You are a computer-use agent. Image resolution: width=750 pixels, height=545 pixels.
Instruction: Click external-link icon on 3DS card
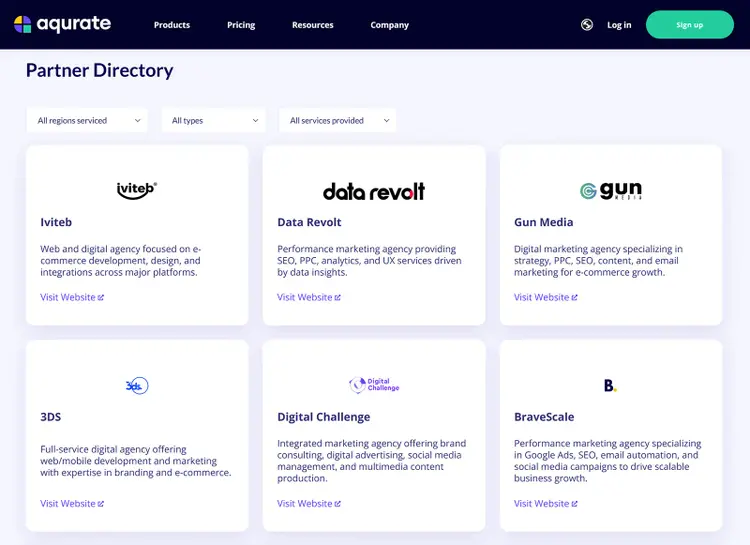pos(101,504)
